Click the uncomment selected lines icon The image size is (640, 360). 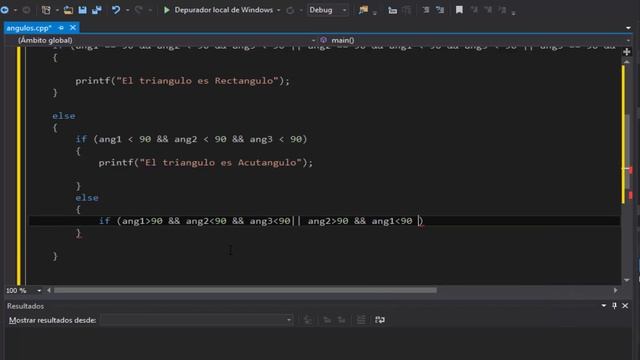(x=440, y=10)
